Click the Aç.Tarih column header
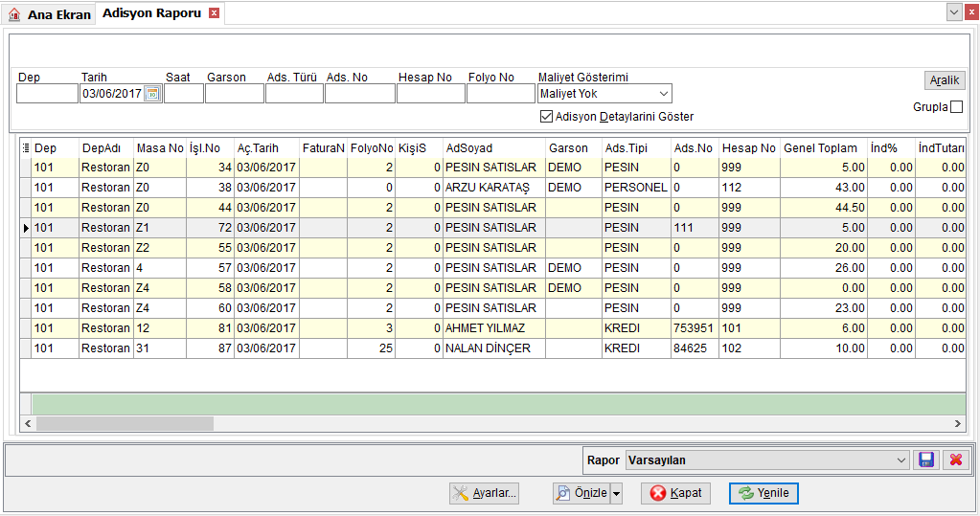Viewport: 980px width, 516px height. tap(267, 148)
